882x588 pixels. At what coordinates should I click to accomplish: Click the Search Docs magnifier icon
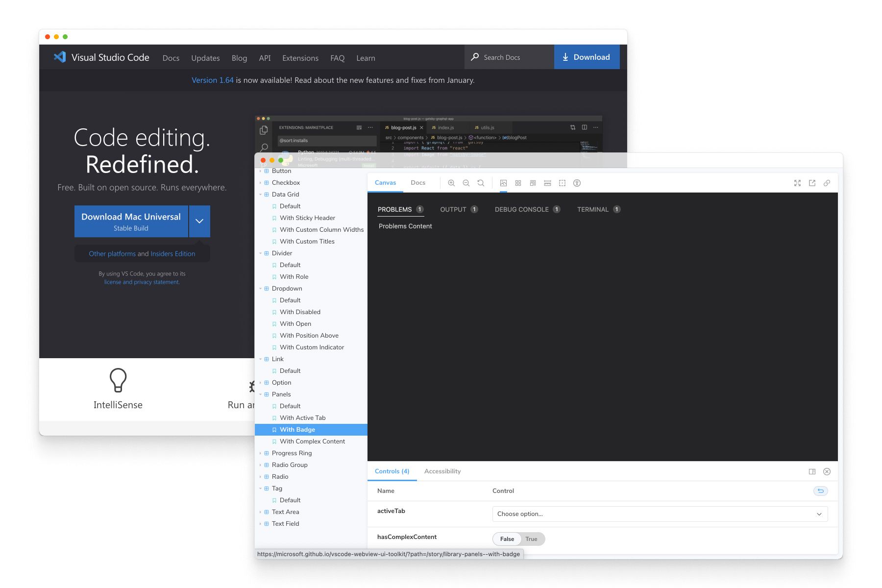(x=475, y=57)
